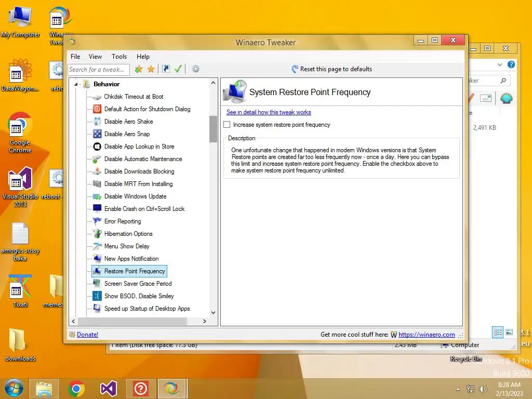Click the volume speaker tray icon
532x399 pixels.
point(483,389)
